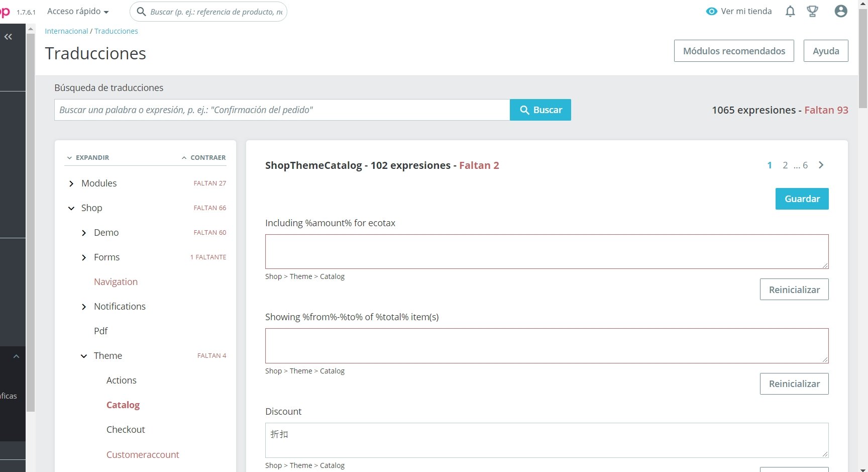Screen dimensions: 868x472
Task: Open the notifications bell icon
Action: pyautogui.click(x=790, y=11)
